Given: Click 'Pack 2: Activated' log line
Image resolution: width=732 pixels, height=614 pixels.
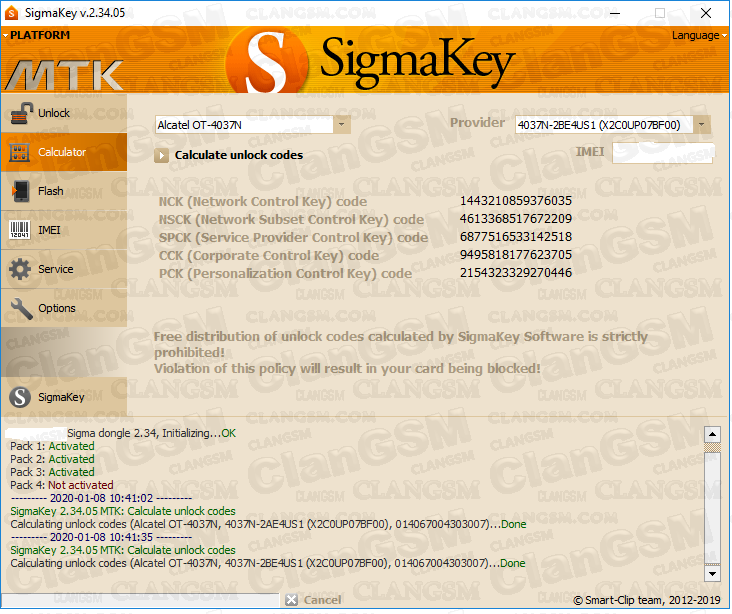Looking at the screenshot, I should tap(52, 459).
